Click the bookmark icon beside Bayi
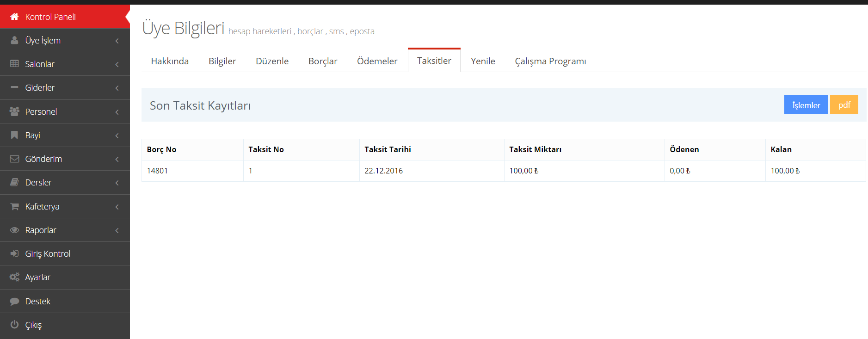 point(14,135)
